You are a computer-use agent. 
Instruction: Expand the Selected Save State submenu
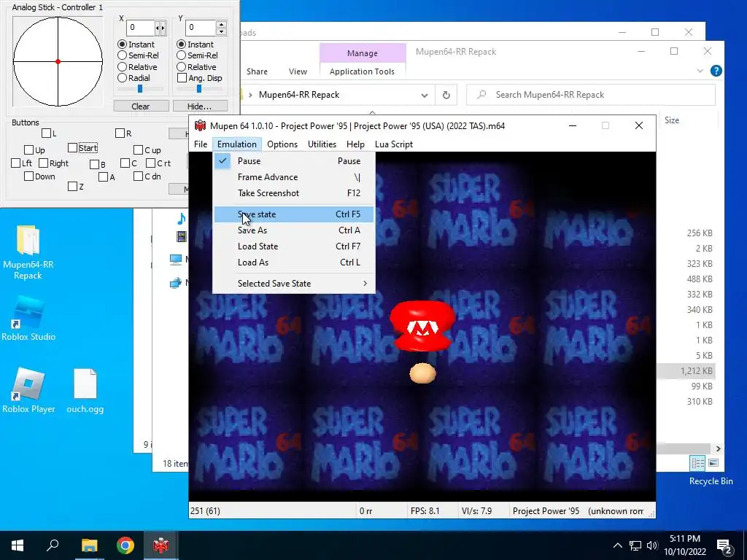(x=294, y=284)
